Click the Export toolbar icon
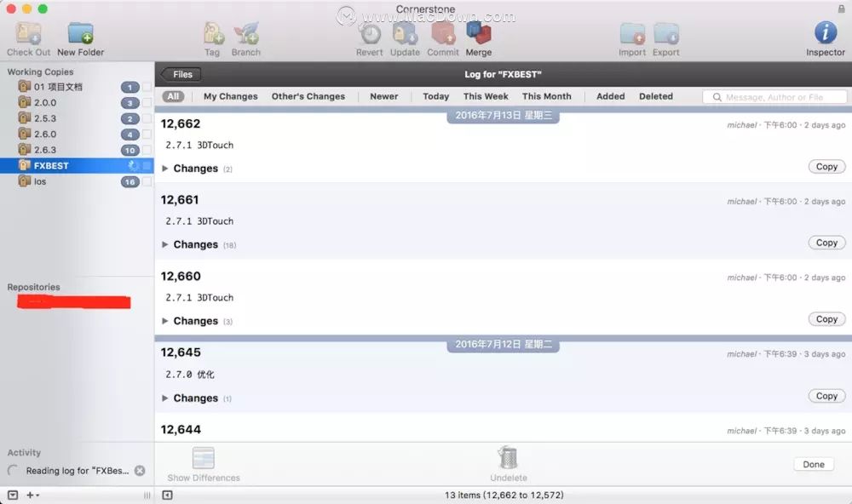 (666, 34)
